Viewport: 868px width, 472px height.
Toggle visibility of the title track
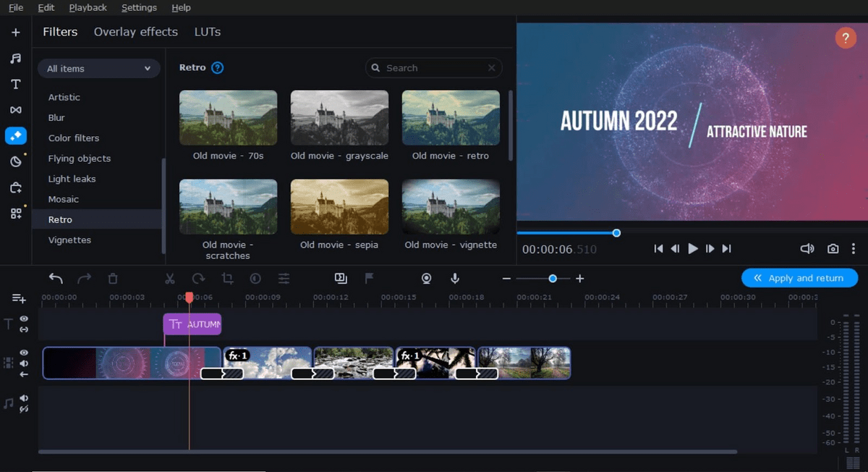coord(24,319)
